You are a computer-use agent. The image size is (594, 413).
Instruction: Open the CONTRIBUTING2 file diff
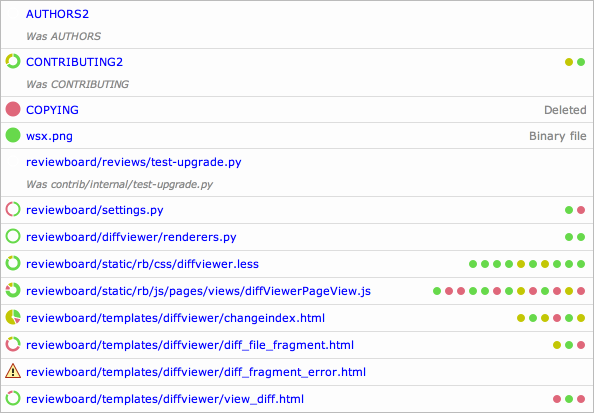point(74,62)
